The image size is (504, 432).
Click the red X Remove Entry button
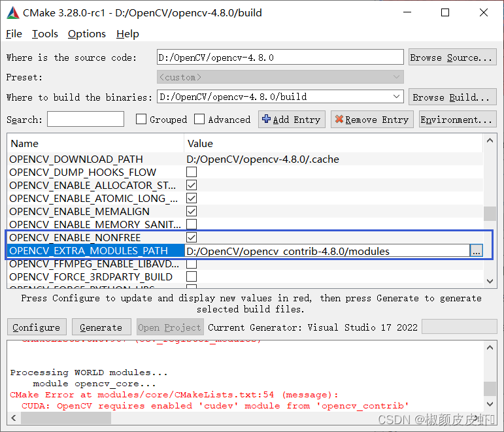[x=372, y=120]
